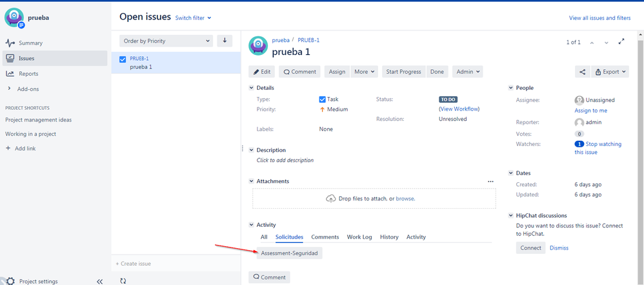Image resolution: width=644 pixels, height=285 pixels.
Task: Click Connect to HipChat button
Action: [x=530, y=248]
